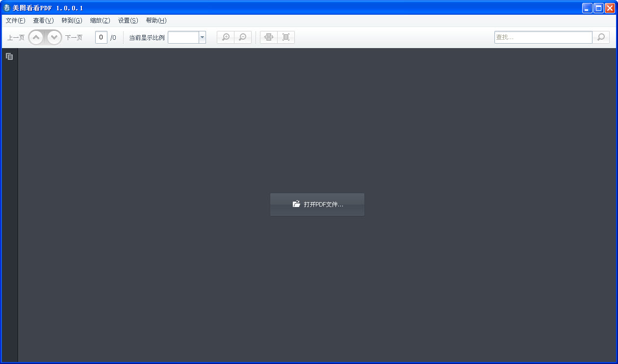
Task: Expand the 当前显示比例 dropdown arrow
Action: 202,37
